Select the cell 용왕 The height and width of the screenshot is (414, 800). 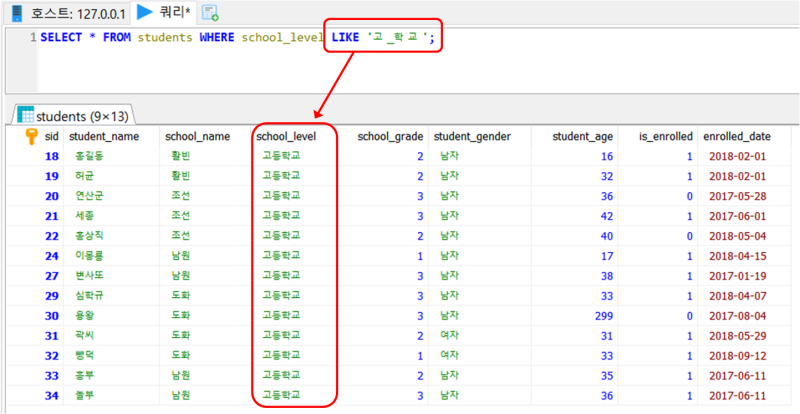[x=84, y=316]
